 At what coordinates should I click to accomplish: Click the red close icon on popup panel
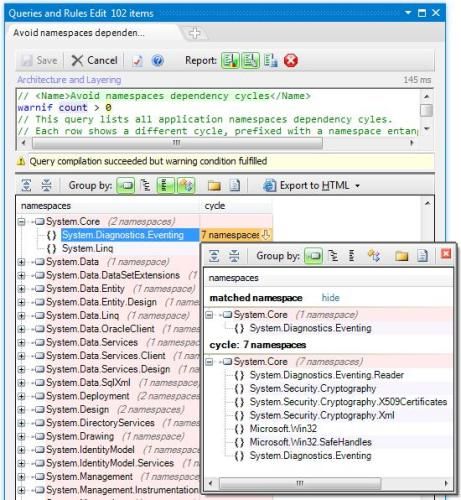click(446, 254)
